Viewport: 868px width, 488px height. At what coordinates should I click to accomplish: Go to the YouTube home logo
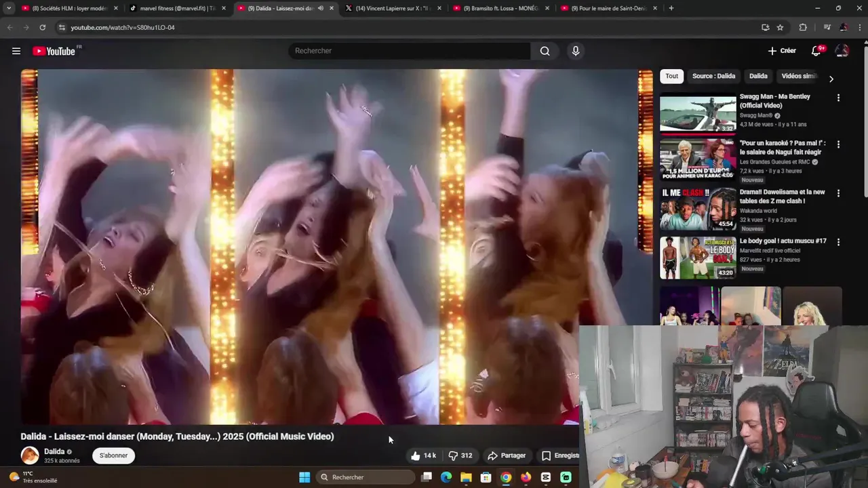54,51
